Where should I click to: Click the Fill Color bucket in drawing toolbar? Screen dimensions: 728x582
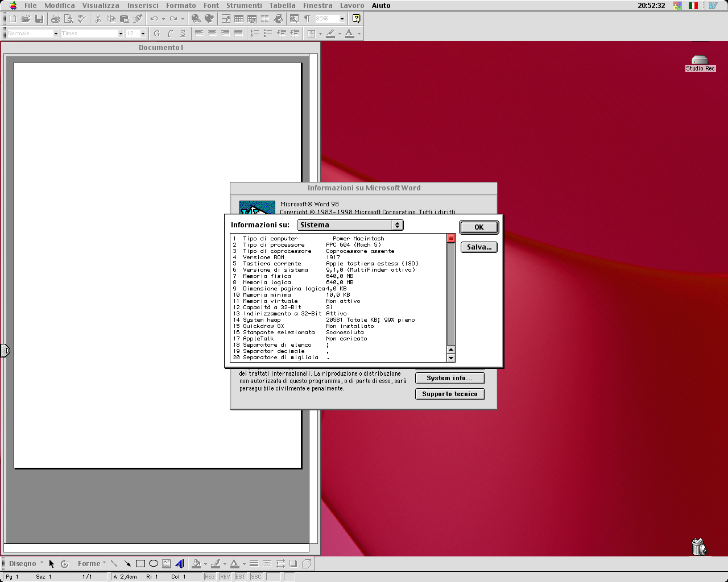pyautogui.click(x=196, y=564)
